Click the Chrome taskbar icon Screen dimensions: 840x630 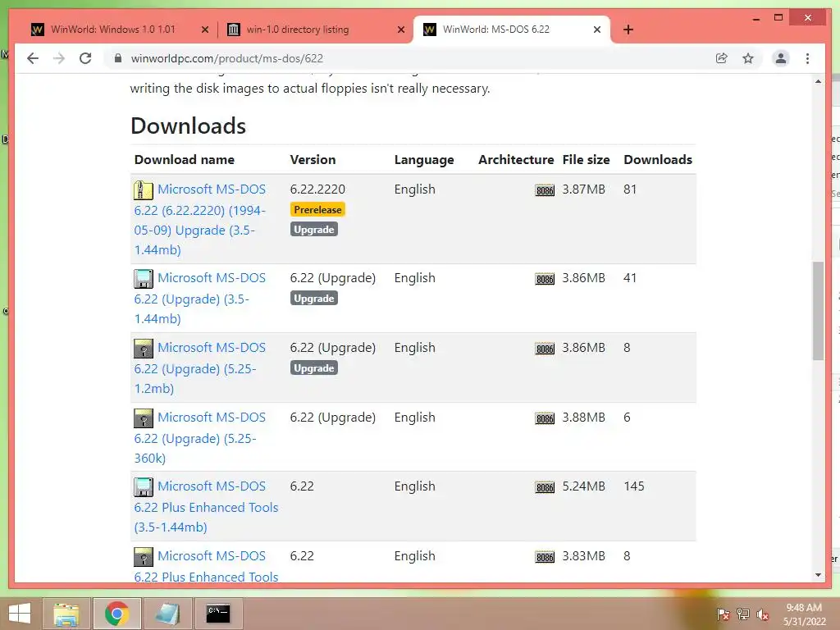tap(116, 614)
